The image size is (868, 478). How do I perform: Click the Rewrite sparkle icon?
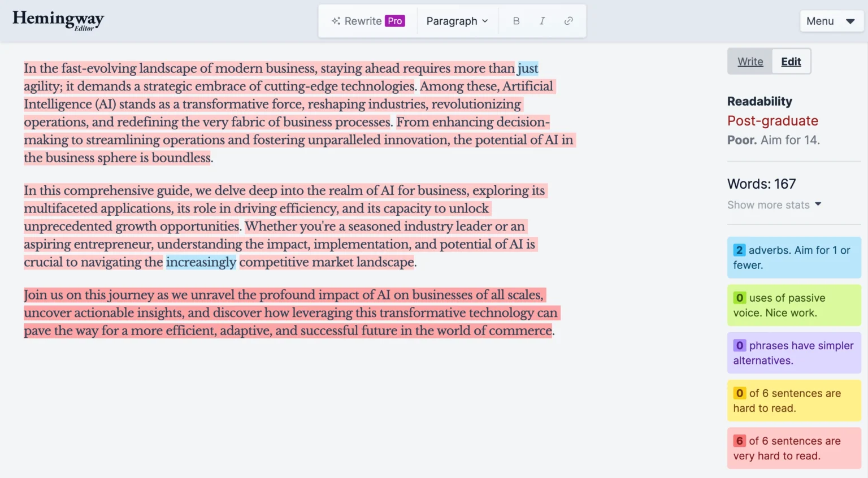tap(336, 21)
